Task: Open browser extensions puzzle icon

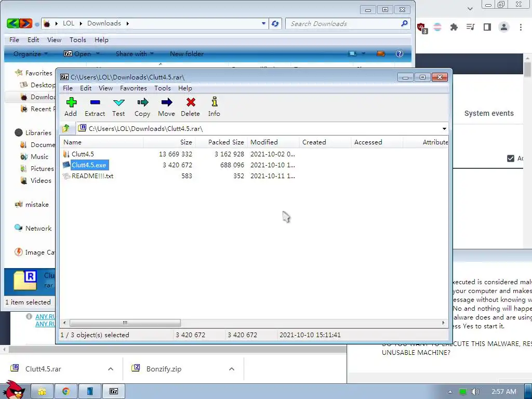Action: pyautogui.click(x=454, y=27)
